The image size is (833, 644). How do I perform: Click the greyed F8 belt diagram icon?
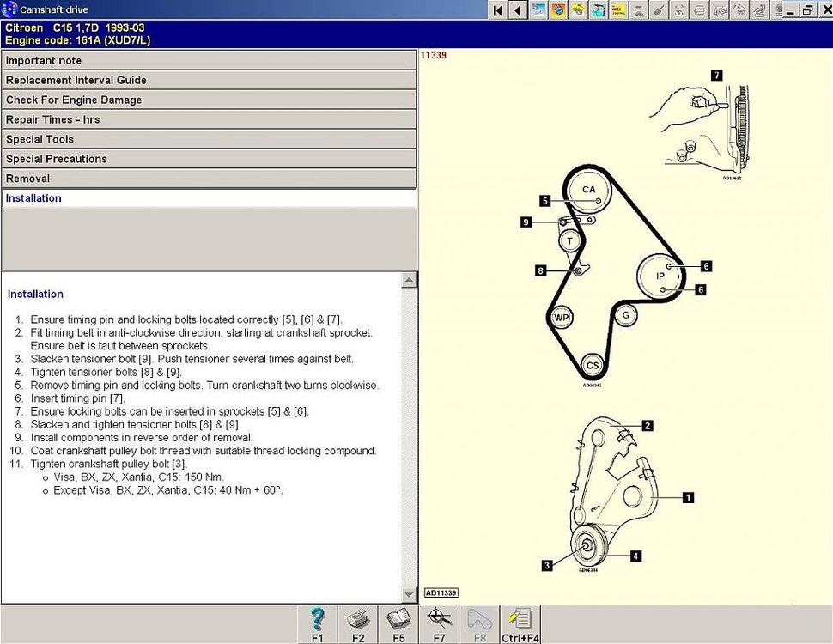click(480, 625)
